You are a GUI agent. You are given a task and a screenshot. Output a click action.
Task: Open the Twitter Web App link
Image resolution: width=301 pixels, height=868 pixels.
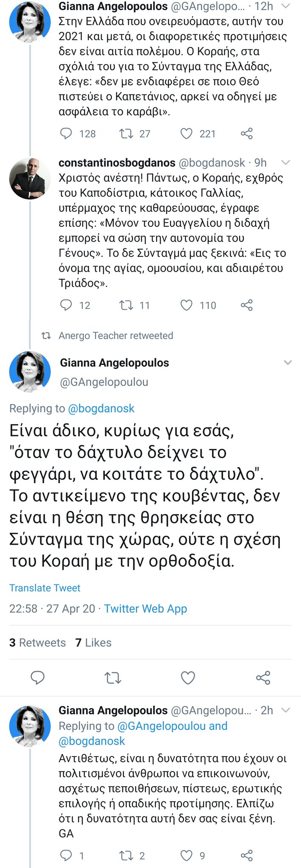pos(145,609)
